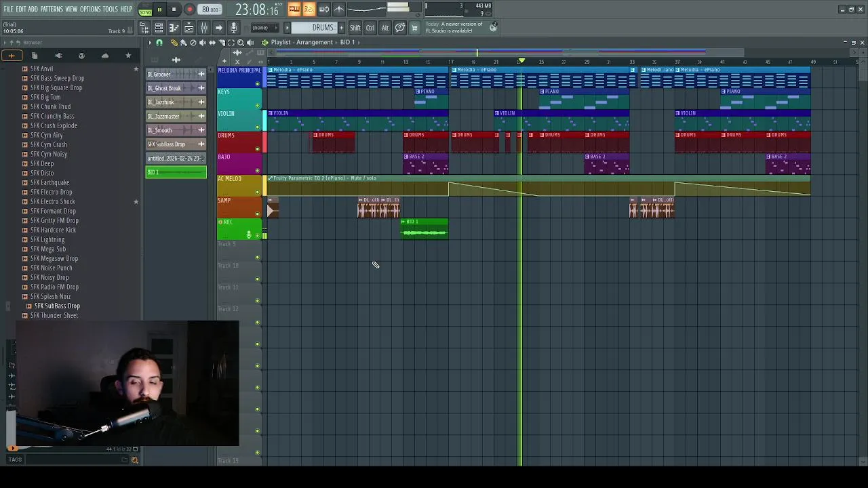Pick the DL_Jazzmaster clip in picker
This screenshot has width=868, height=488.
point(176,116)
